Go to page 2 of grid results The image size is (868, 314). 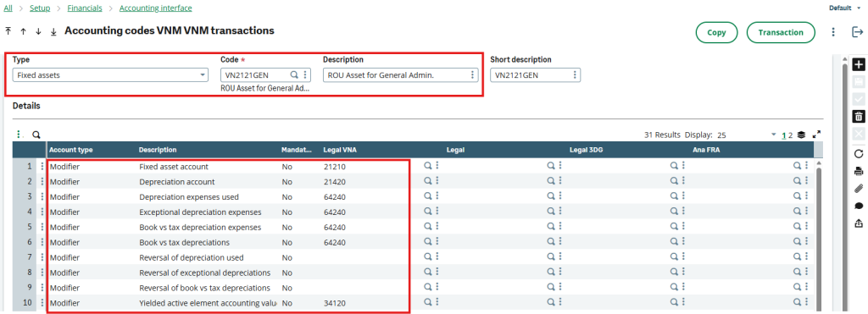point(791,135)
